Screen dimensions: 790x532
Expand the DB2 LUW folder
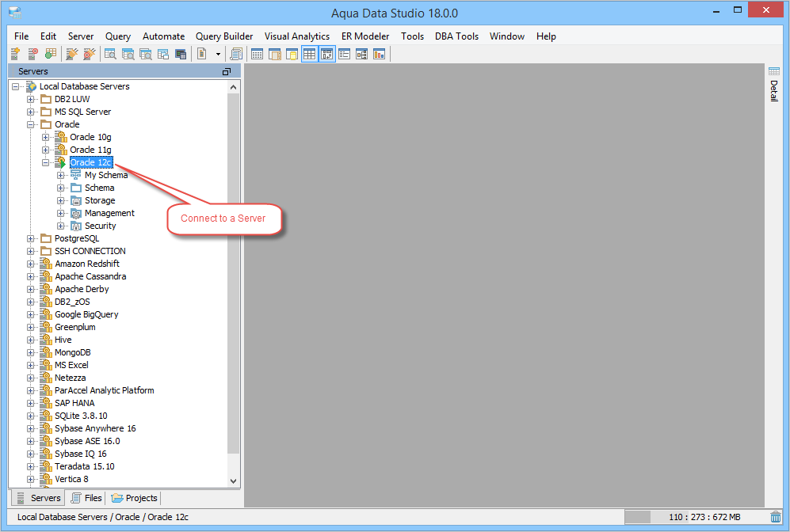click(x=31, y=99)
